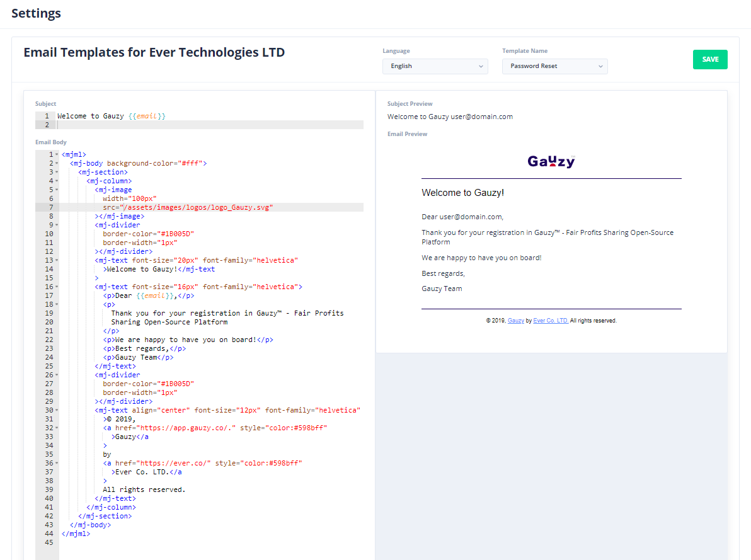This screenshot has height=560, width=751.
Task: Collapse the centered mj-text footer on line 30
Action: coord(56,410)
